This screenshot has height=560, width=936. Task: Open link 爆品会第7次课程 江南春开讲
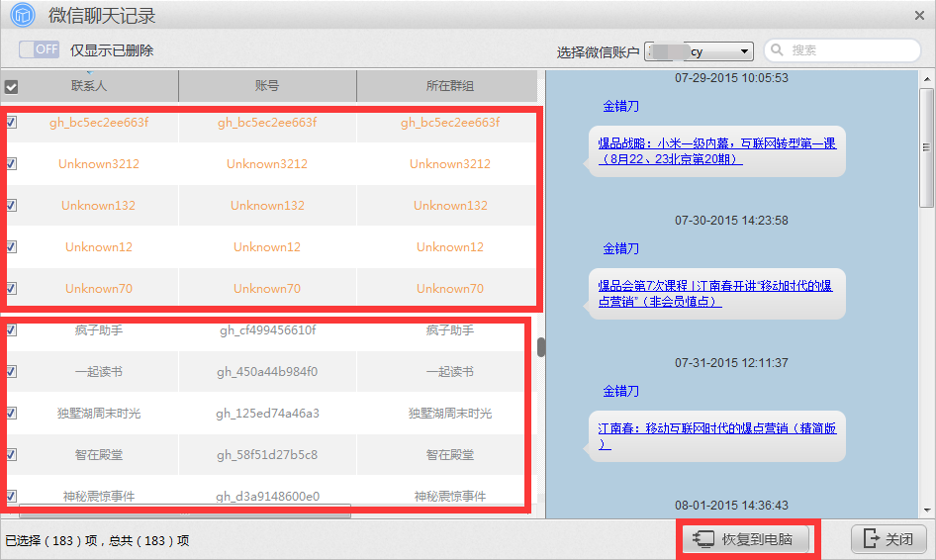click(715, 294)
